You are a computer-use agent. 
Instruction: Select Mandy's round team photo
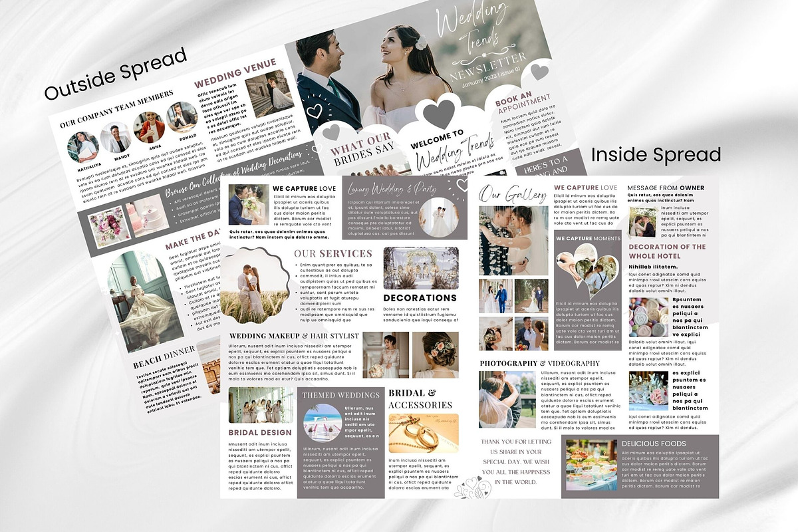point(116,138)
